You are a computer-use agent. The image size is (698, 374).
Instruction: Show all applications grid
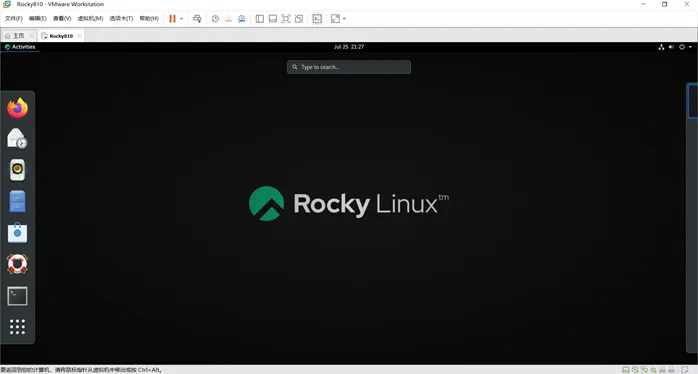(17, 327)
